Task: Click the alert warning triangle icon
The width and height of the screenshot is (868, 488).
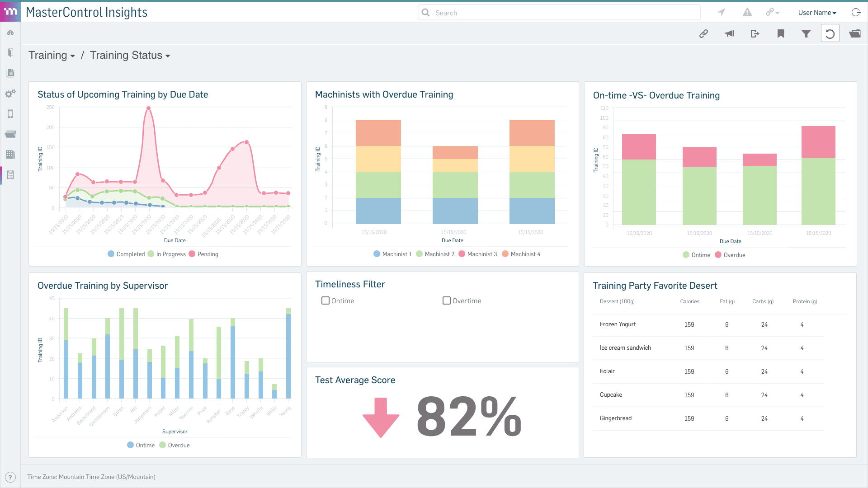Action: pos(747,12)
